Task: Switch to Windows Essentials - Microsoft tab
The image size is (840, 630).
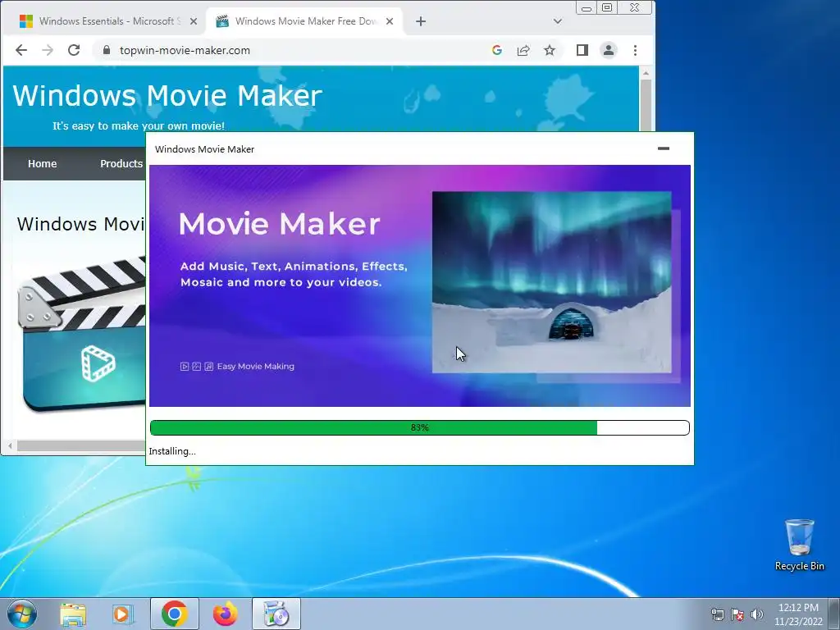Action: pos(107,21)
